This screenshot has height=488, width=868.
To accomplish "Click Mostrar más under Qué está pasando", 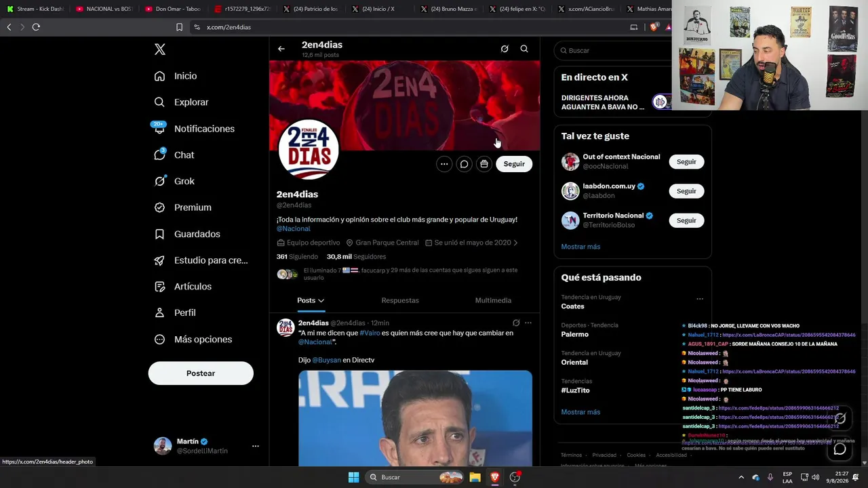I will pos(580,412).
